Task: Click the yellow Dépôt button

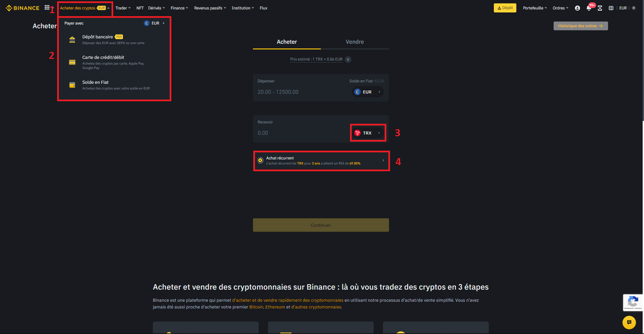Action: coord(505,8)
